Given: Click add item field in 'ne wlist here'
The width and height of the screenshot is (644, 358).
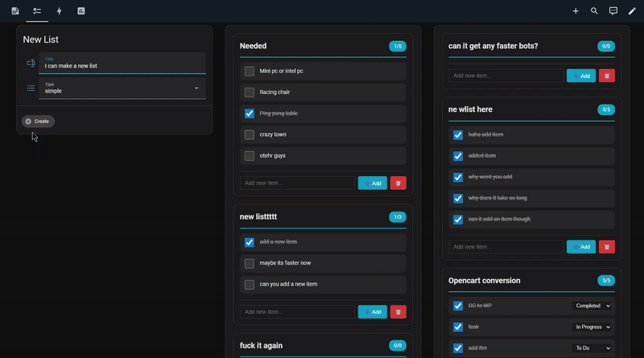Looking at the screenshot, I should pos(506,247).
